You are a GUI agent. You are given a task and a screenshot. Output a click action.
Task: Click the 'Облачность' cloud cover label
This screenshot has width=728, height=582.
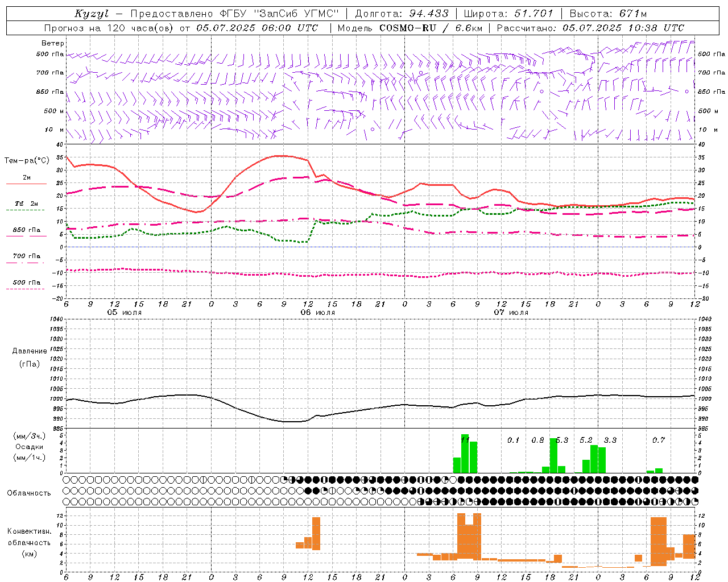(x=29, y=493)
